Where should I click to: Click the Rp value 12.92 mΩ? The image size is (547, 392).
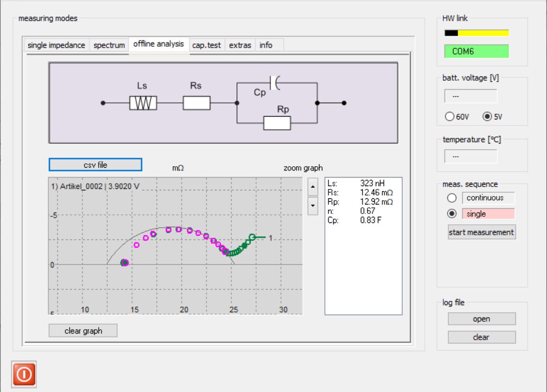click(x=376, y=202)
